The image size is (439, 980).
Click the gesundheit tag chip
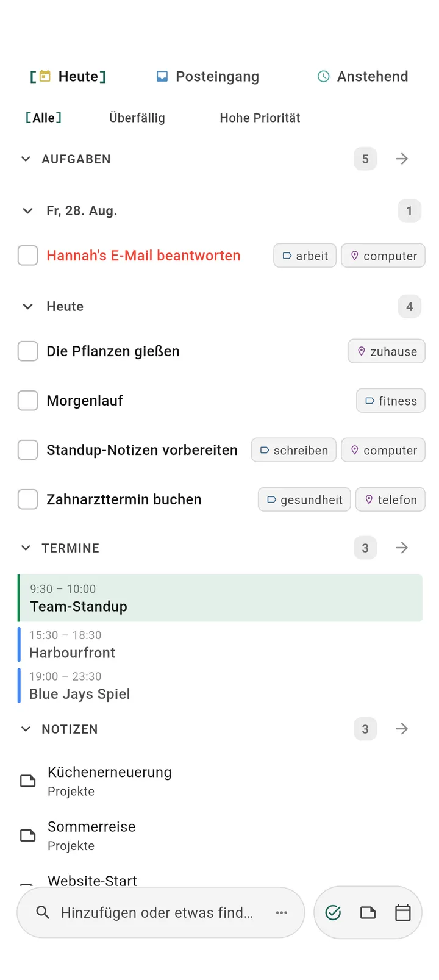(x=304, y=499)
